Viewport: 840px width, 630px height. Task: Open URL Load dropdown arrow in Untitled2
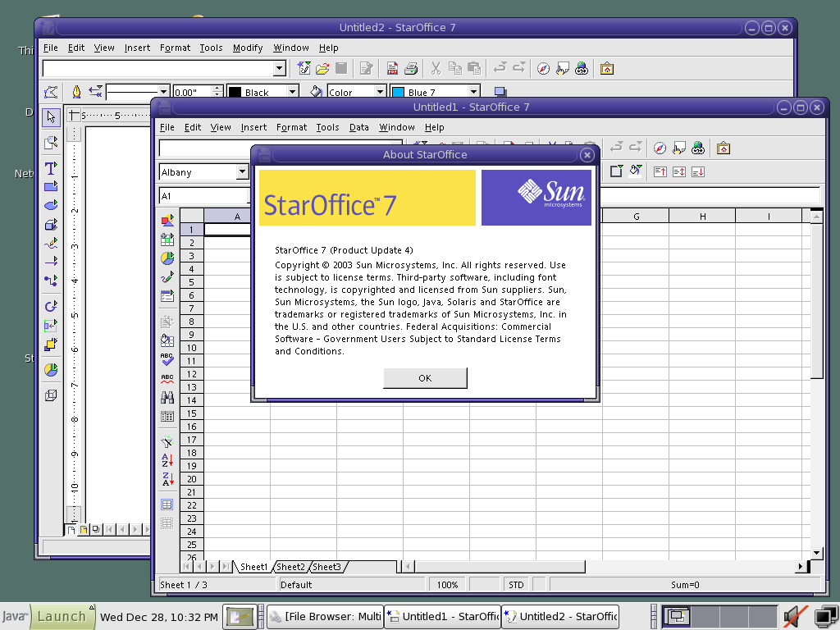[x=279, y=69]
